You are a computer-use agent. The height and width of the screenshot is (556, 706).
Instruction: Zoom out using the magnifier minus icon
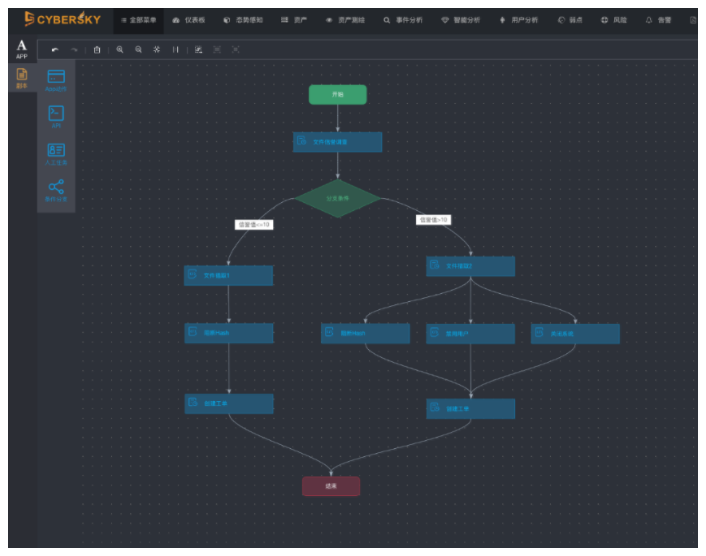pyautogui.click(x=139, y=49)
